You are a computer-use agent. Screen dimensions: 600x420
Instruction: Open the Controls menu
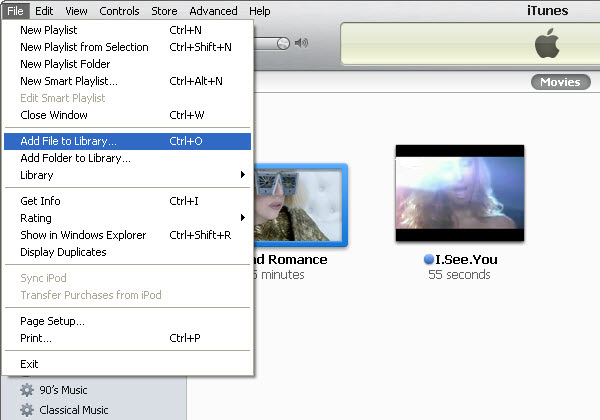pos(119,11)
